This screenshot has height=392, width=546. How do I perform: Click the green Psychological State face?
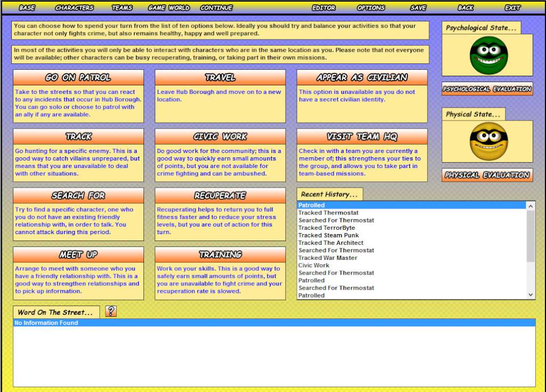[x=486, y=55]
